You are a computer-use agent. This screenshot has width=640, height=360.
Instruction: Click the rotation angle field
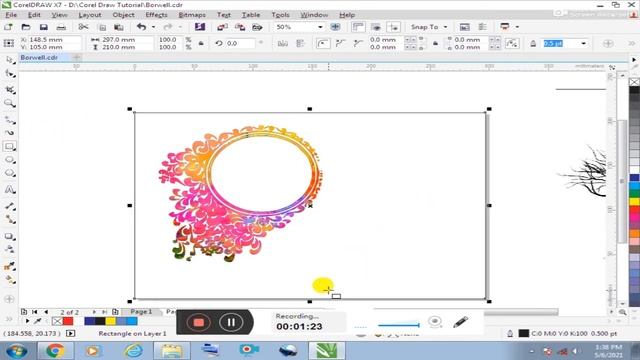(x=240, y=43)
